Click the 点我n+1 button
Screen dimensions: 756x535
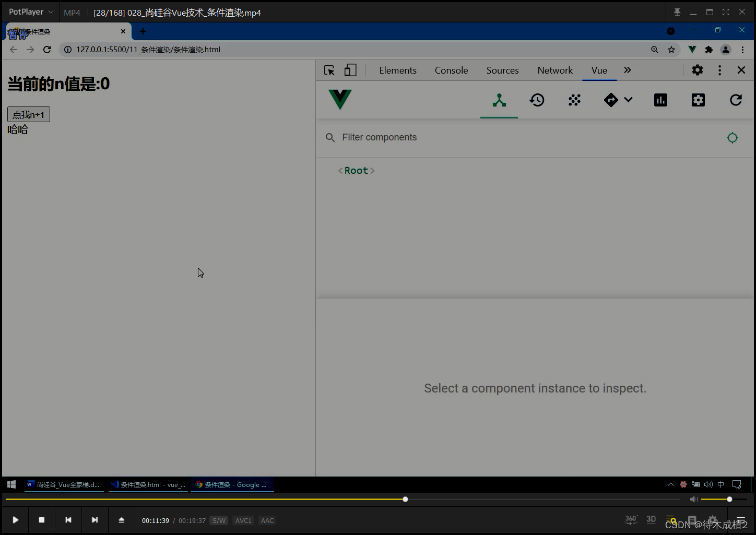tap(29, 114)
